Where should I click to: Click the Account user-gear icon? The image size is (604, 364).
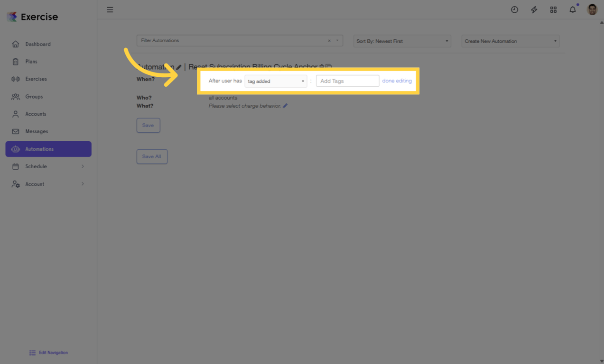(16, 184)
